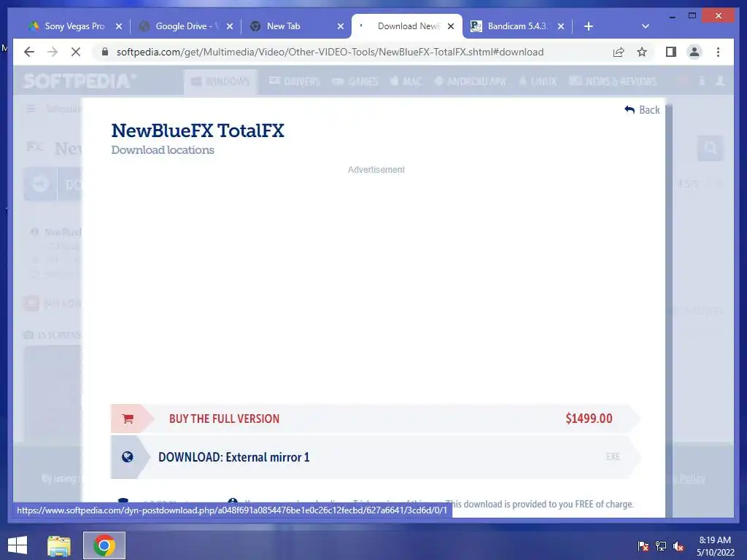
Task: Open the Linux section in Softpedia menu
Action: 538,82
